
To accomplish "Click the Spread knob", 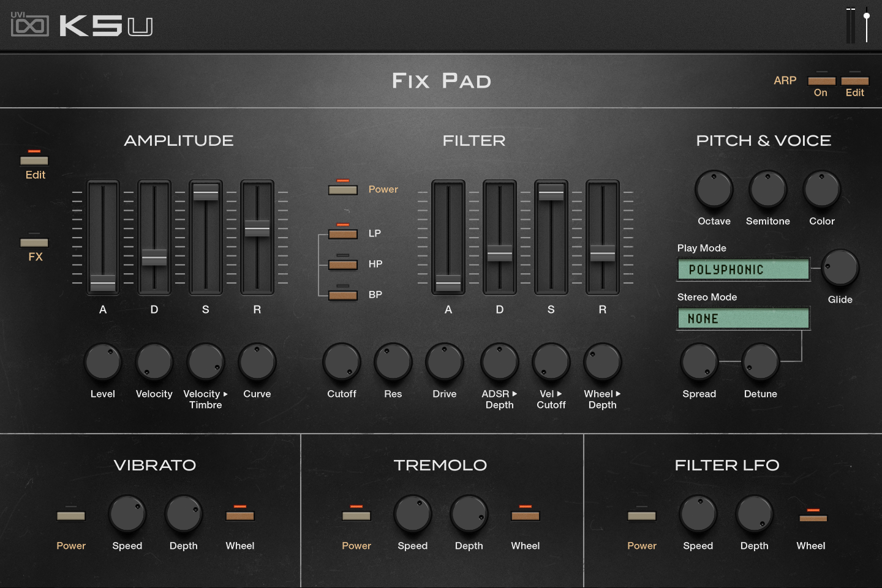I will click(699, 363).
